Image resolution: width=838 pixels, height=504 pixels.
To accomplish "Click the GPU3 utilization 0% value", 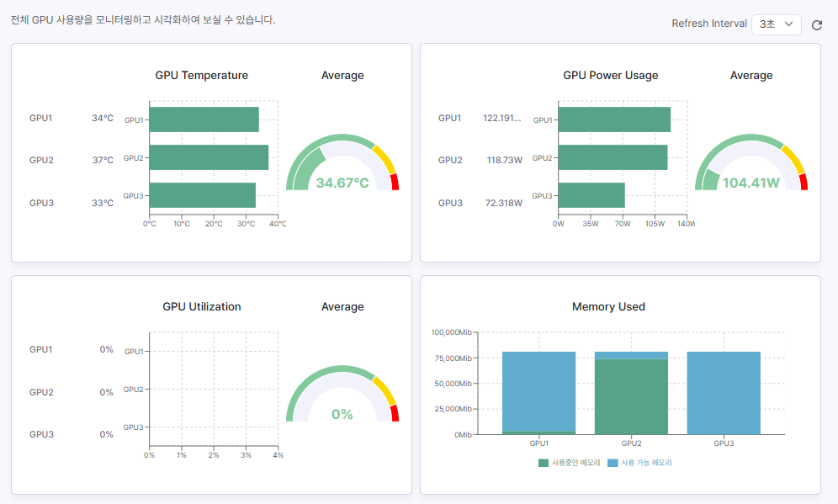I will (x=106, y=434).
